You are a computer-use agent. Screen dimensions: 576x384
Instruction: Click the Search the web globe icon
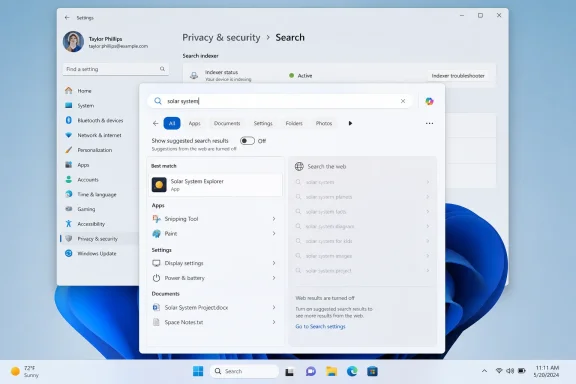point(299,166)
